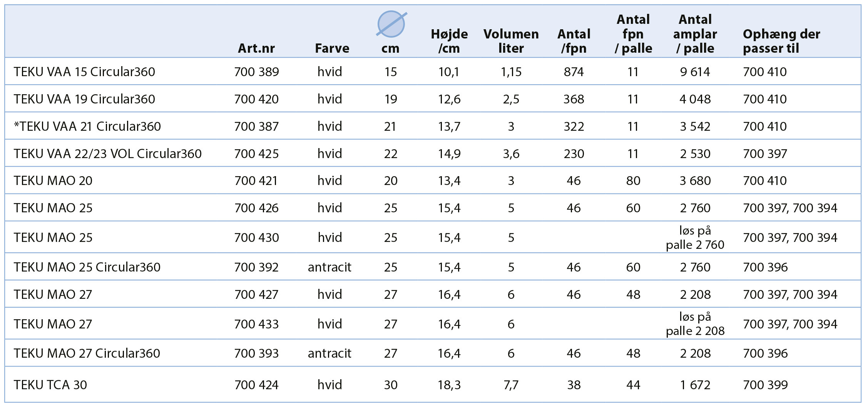The width and height of the screenshot is (868, 410).
Task: Click the Ophæng der passer til header
Action: pos(781,41)
